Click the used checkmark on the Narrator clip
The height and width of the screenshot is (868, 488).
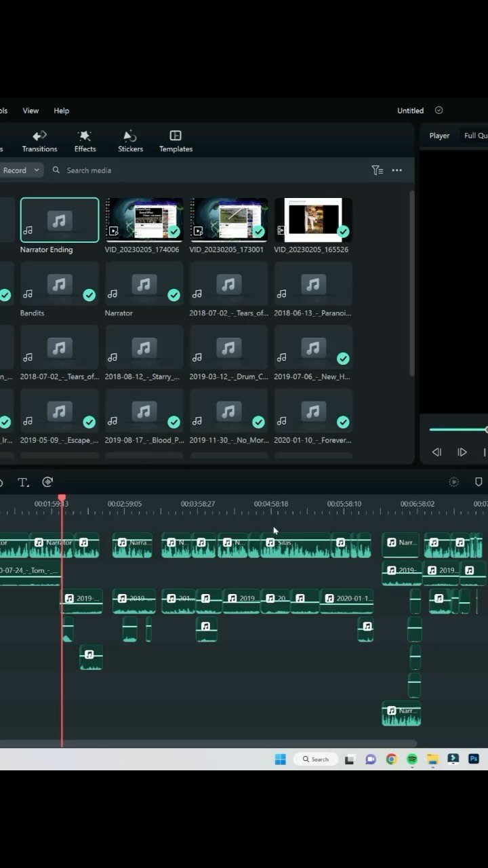tap(174, 295)
